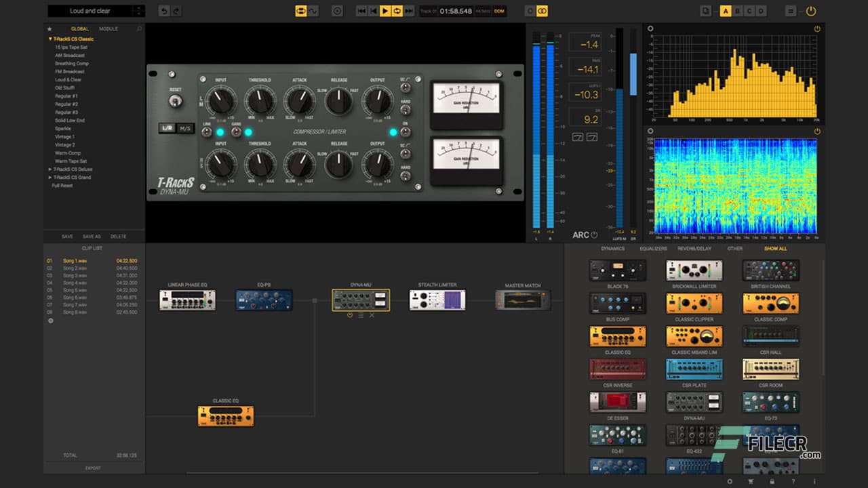
Task: Power off the Dyna-Mu module in the chain
Action: coord(350,314)
